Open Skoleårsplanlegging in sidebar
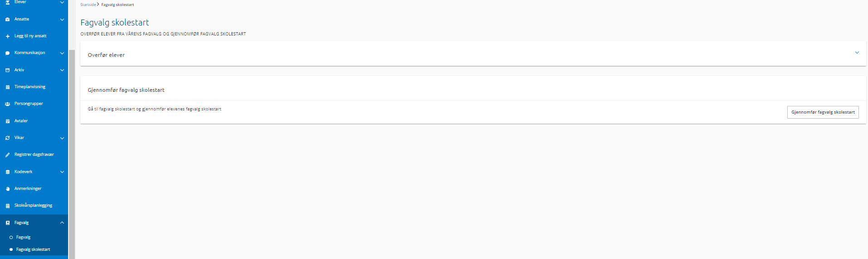The image size is (868, 259). tap(34, 205)
